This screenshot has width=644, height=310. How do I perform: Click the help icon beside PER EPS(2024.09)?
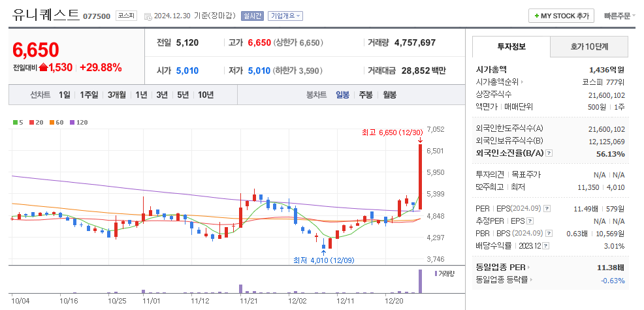(547, 209)
